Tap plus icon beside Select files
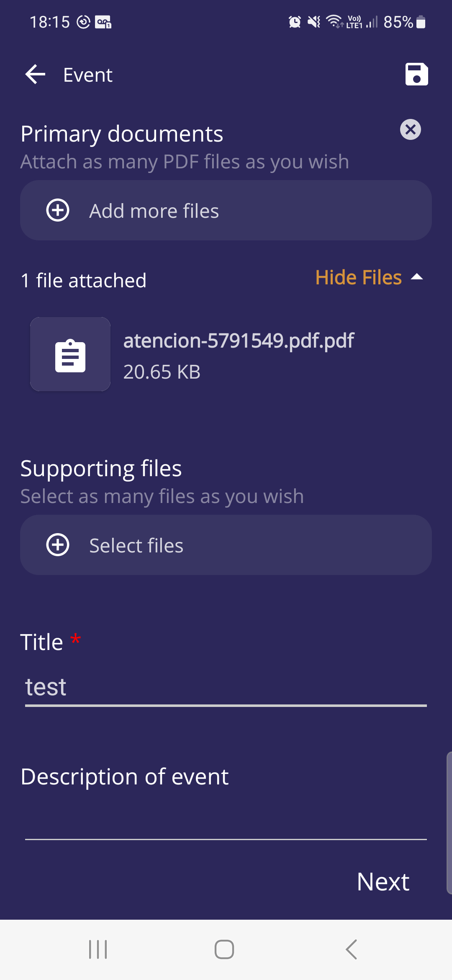The width and height of the screenshot is (452, 980). (x=58, y=545)
